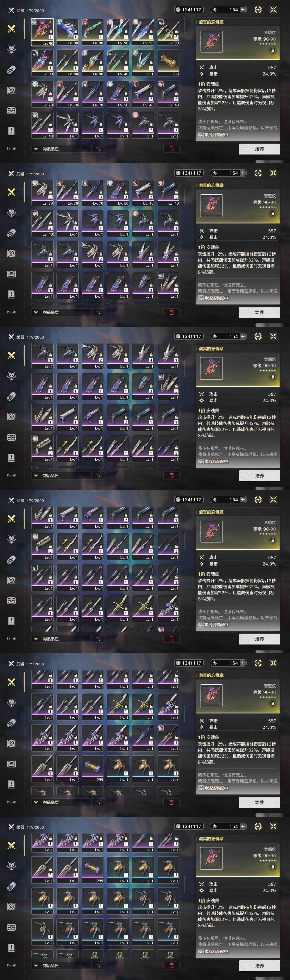Click plus button beside 154 in topmost view
This screenshot has height=980, width=290.
point(242,10)
